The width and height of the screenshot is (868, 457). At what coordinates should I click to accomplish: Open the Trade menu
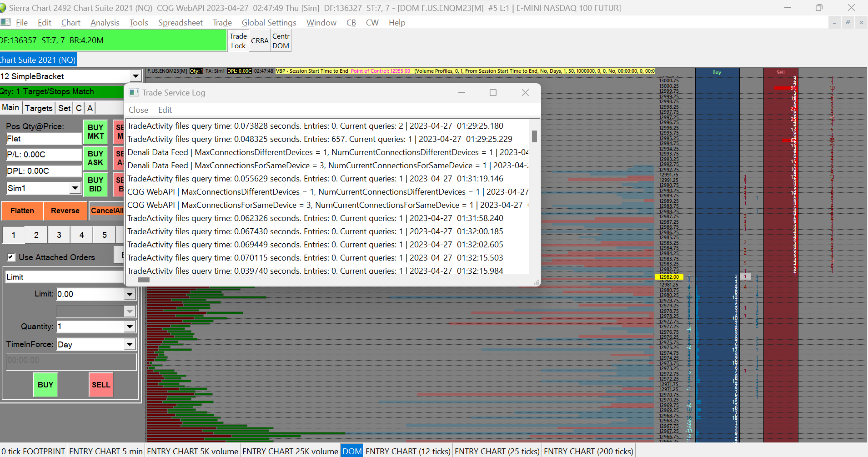(x=222, y=23)
